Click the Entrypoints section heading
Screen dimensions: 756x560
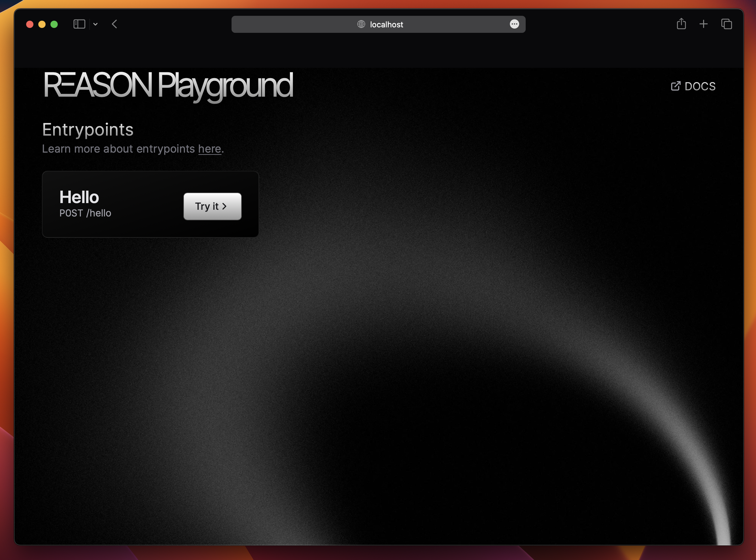pyautogui.click(x=88, y=130)
